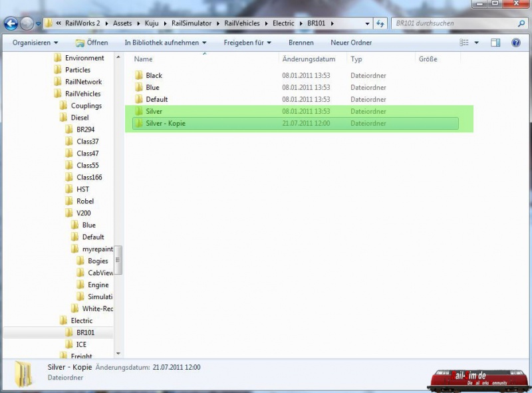The height and width of the screenshot is (393, 532).
Task: Toggle the preview pane icon
Action: click(x=495, y=43)
